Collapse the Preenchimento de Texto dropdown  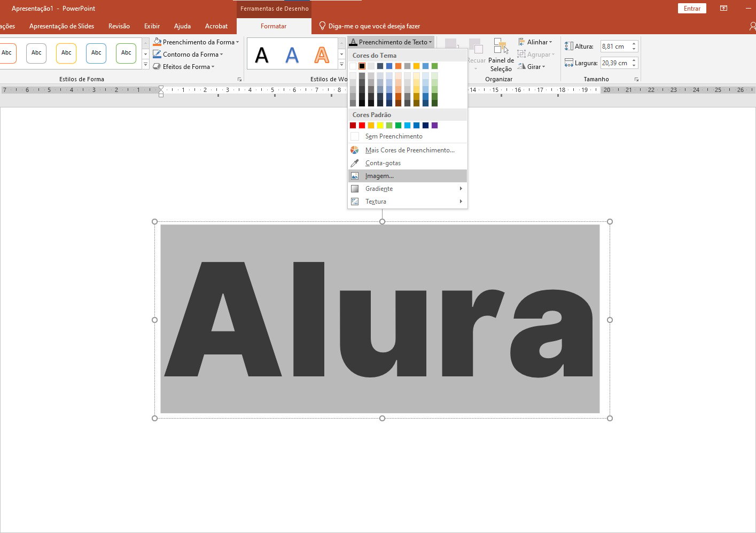pos(430,42)
